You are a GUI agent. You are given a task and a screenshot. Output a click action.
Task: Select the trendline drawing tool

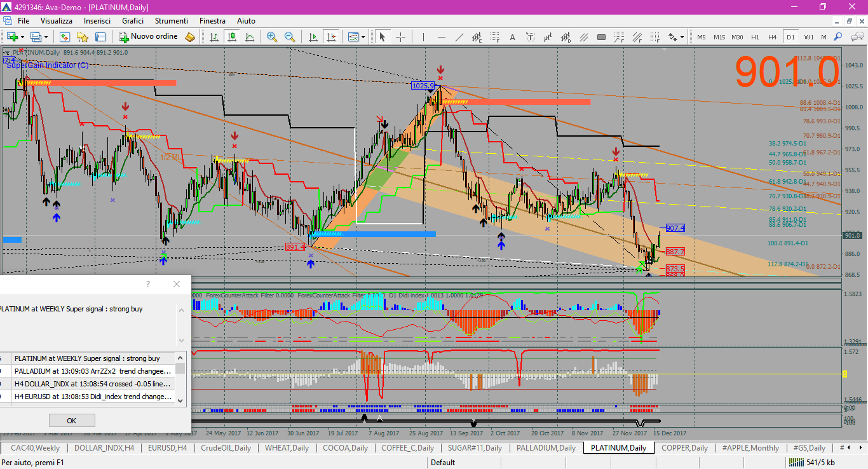(459, 37)
